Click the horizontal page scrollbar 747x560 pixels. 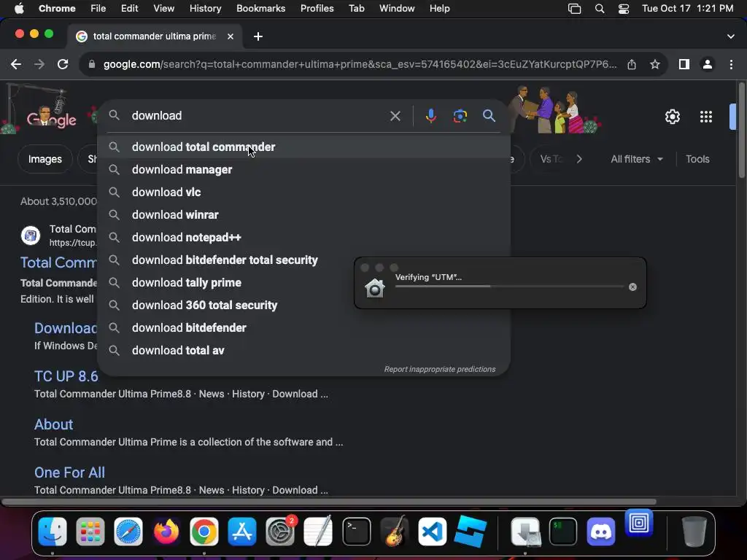point(329,502)
